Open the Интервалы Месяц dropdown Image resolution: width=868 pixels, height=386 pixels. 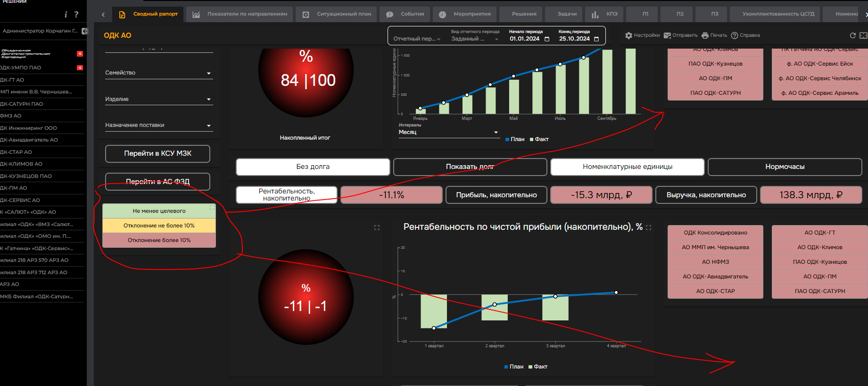pyautogui.click(x=496, y=132)
